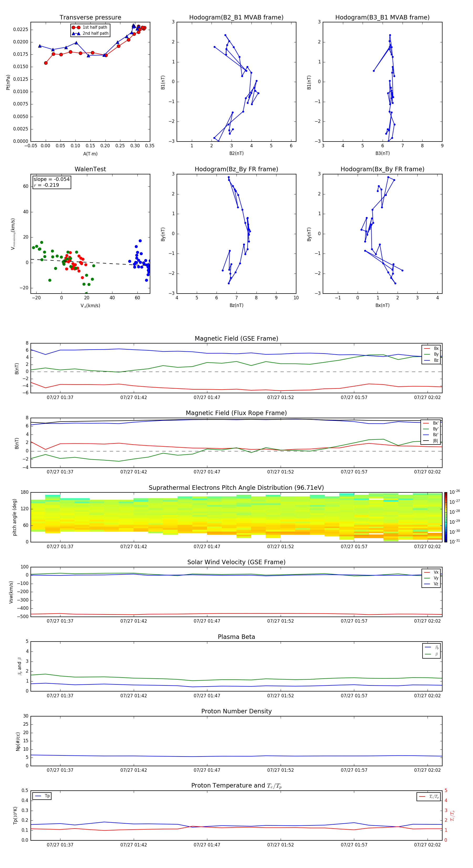The height and width of the screenshot is (868, 473).
Task: Click the Bz legend entry in GSE panel
Action: pyautogui.click(x=431, y=360)
